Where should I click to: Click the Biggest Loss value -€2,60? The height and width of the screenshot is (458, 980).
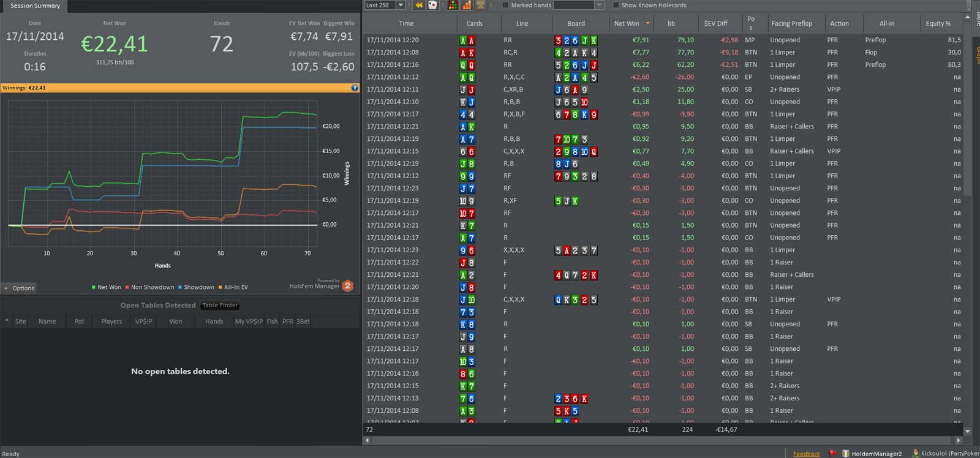339,67
